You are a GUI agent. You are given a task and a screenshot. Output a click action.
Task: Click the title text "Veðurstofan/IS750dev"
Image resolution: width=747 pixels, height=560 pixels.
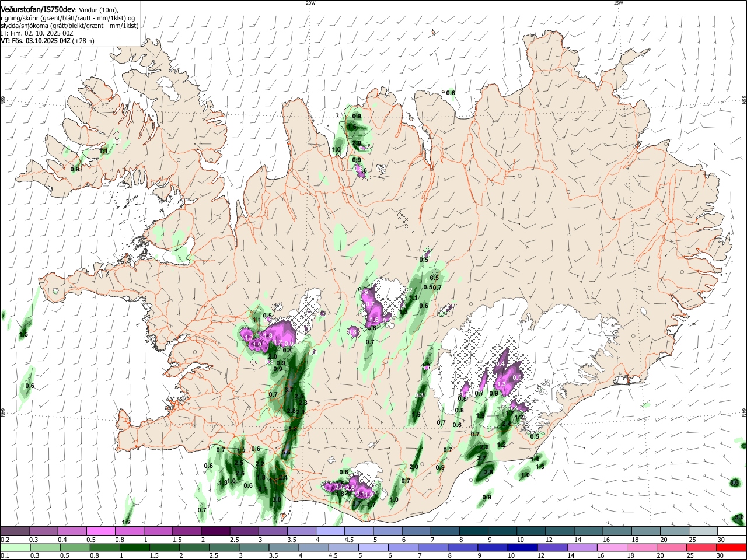click(x=38, y=9)
